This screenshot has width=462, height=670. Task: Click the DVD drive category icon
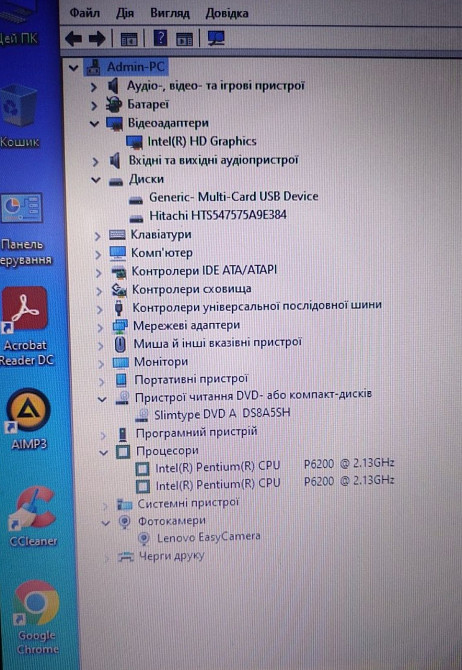122,398
